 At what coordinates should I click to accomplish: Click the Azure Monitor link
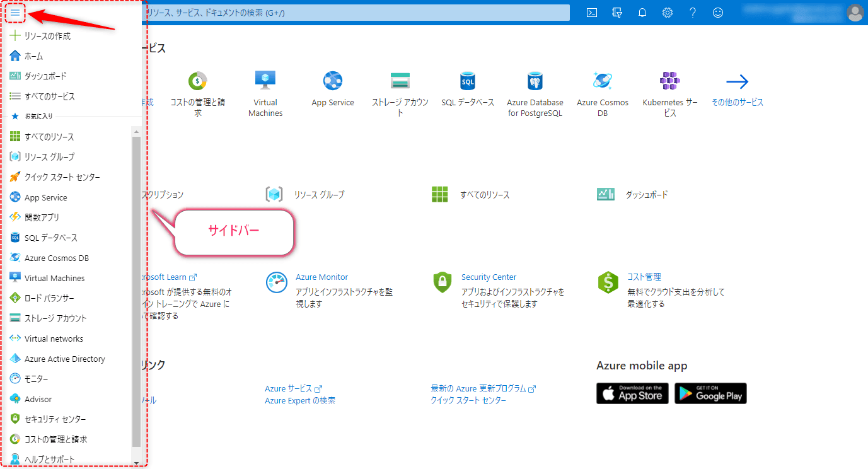click(x=321, y=277)
